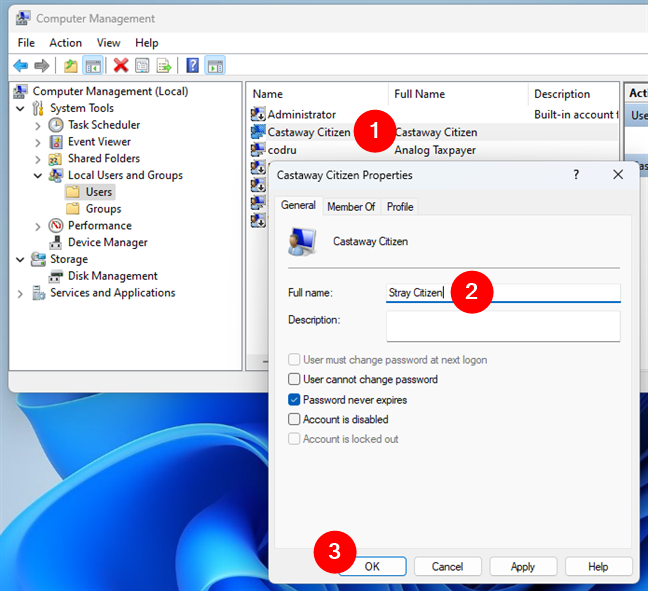The width and height of the screenshot is (648, 591).
Task: Click the Services and Applications icon
Action: (x=38, y=293)
